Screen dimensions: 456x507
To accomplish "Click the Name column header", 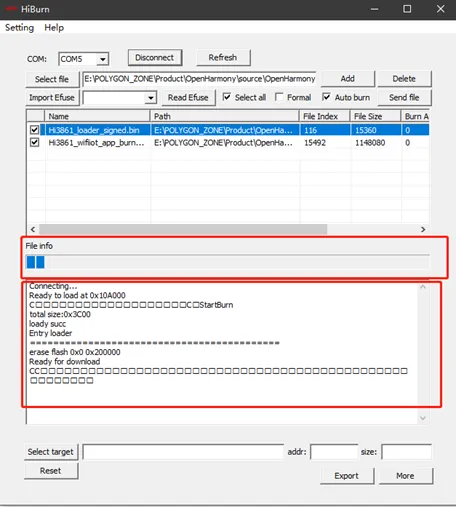I will click(x=97, y=116).
